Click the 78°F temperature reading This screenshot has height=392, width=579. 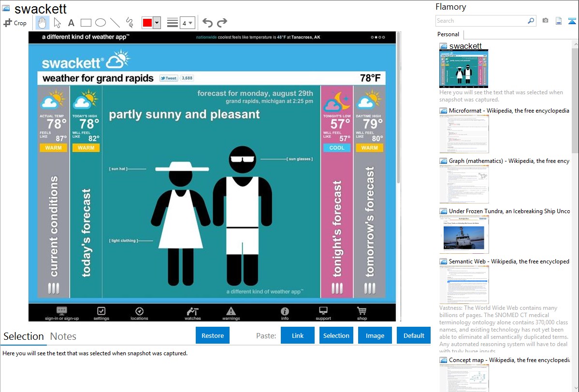click(370, 78)
